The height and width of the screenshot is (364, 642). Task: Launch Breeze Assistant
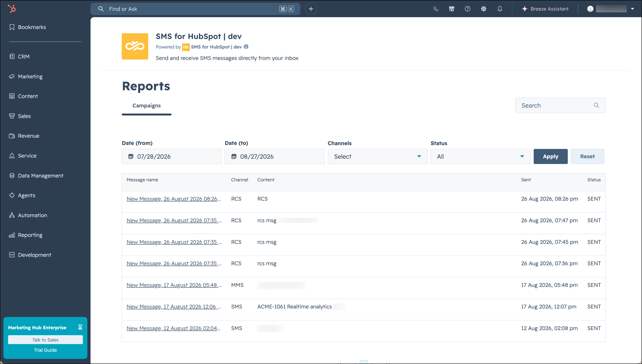[545, 9]
